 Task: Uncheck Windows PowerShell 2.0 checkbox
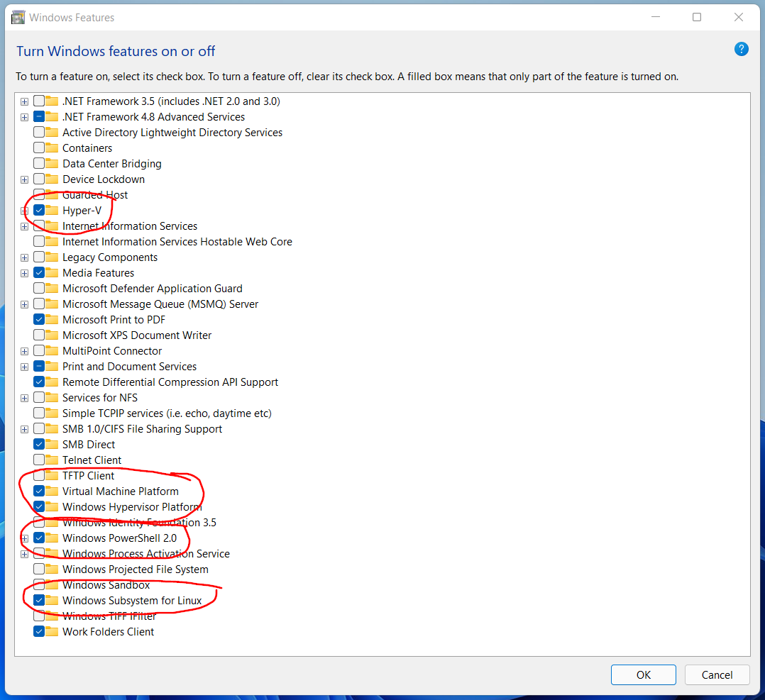[x=39, y=538]
